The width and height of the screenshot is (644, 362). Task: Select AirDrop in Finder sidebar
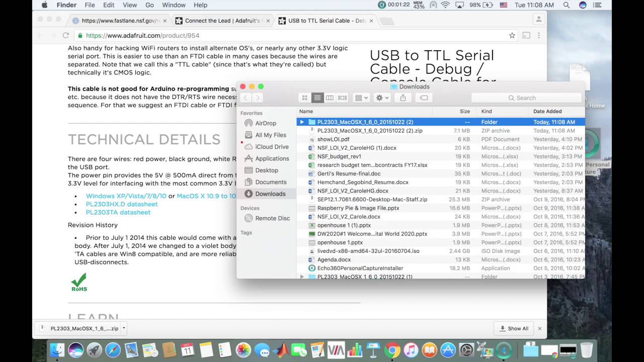266,123
